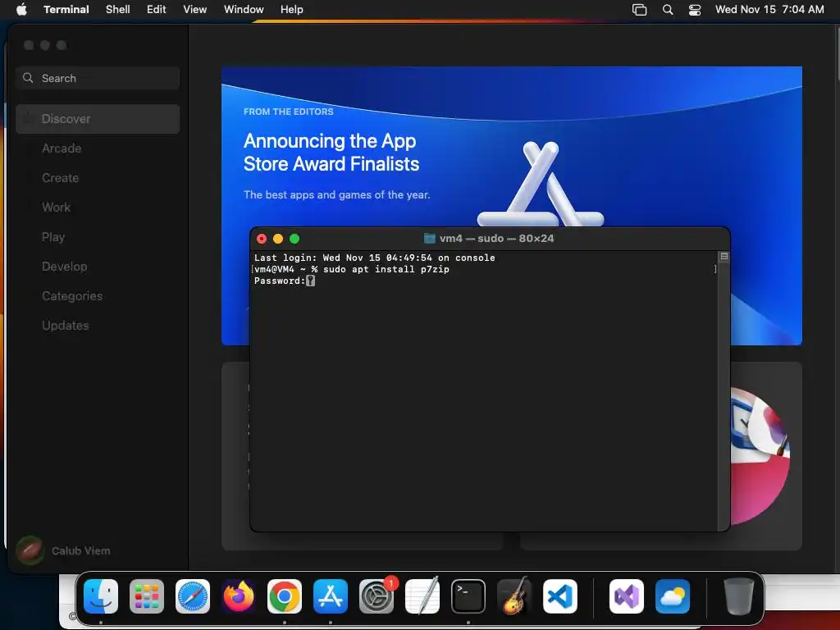Click the colorful app artwork behind Terminal
Image resolution: width=840 pixels, height=630 pixels.
760,455
